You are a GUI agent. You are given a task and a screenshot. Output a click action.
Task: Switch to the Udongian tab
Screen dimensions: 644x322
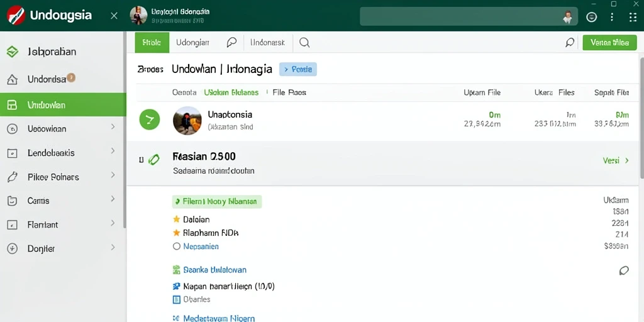tap(192, 42)
